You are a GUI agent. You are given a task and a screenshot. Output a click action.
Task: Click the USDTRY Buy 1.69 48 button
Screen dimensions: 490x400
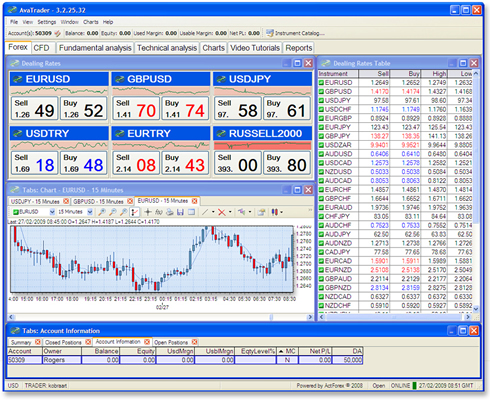(x=84, y=163)
